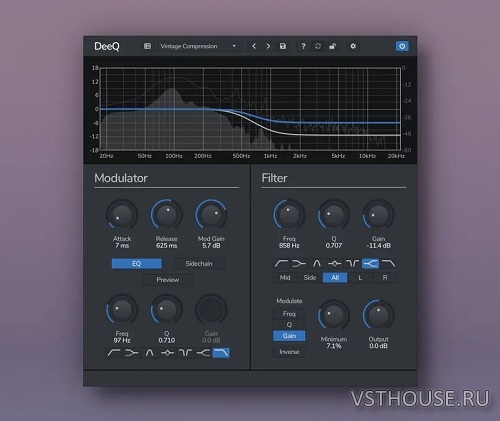Select Filter band-pass shape icon
Screen dimensions: 500x421
tap(317, 264)
